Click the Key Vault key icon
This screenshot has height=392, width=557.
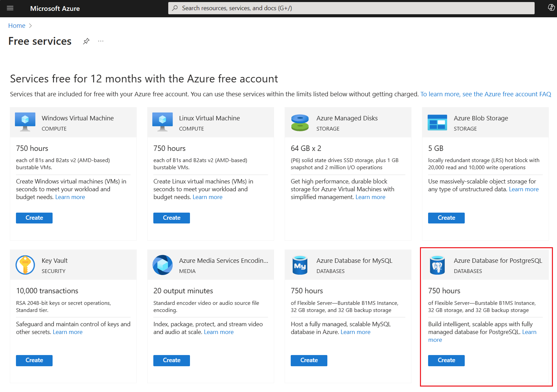tap(25, 265)
